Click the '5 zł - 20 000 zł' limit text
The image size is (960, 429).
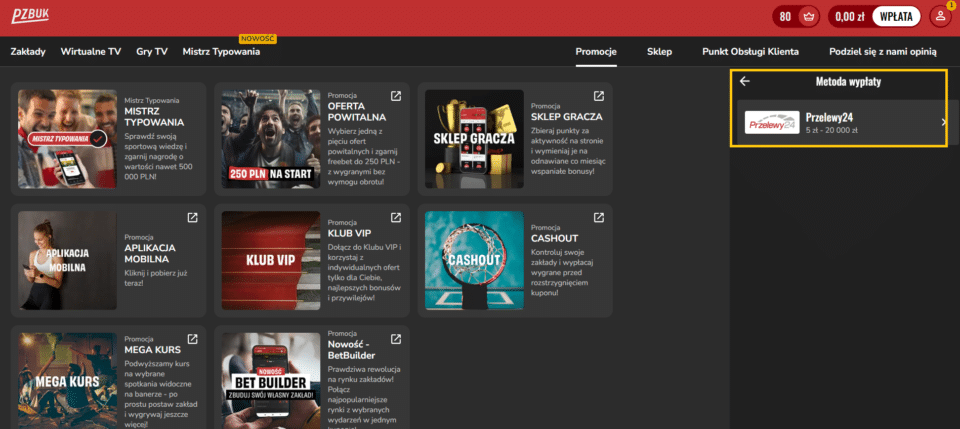[832, 130]
